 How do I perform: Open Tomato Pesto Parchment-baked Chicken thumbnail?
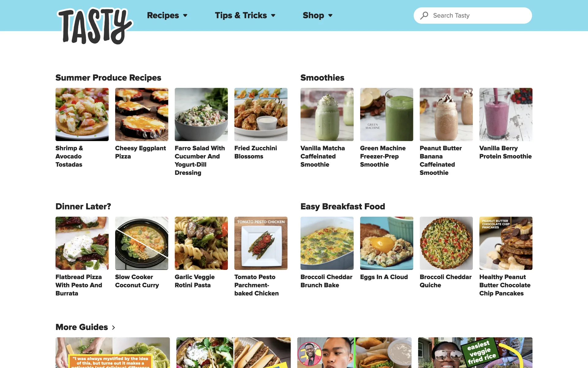[x=261, y=243]
